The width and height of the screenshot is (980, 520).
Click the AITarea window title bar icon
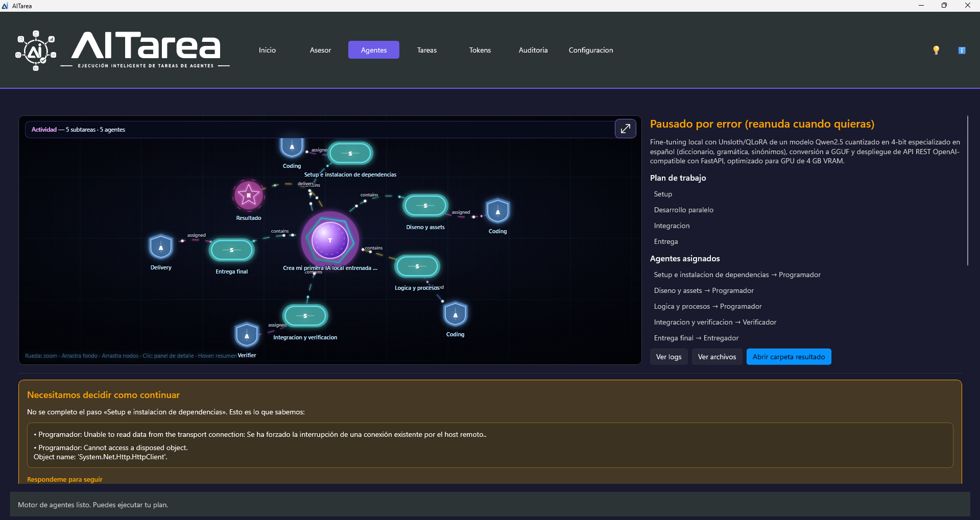click(5, 6)
